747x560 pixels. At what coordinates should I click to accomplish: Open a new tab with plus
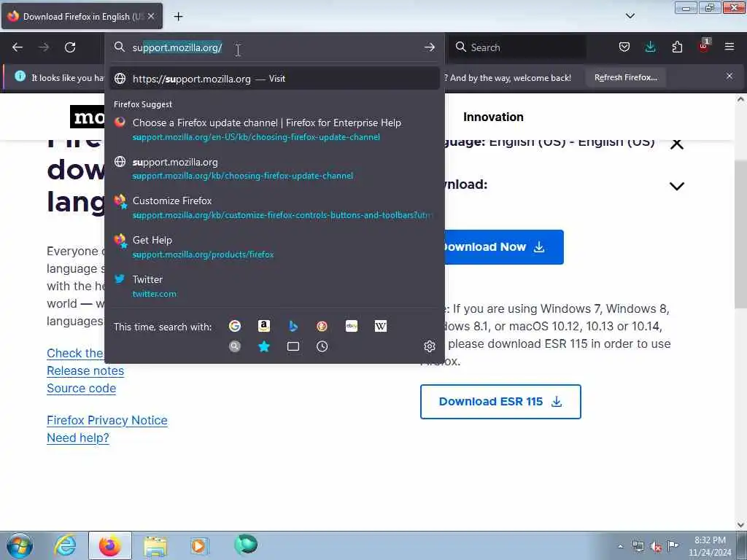pyautogui.click(x=178, y=17)
